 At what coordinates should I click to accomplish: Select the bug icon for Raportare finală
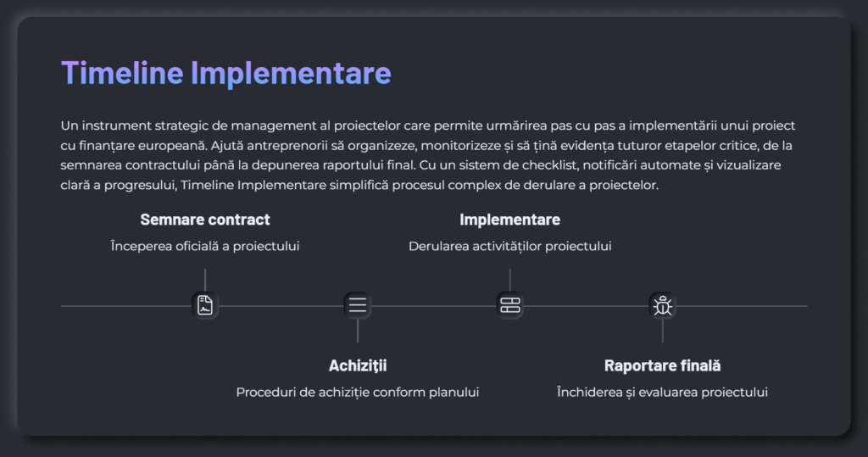662,305
